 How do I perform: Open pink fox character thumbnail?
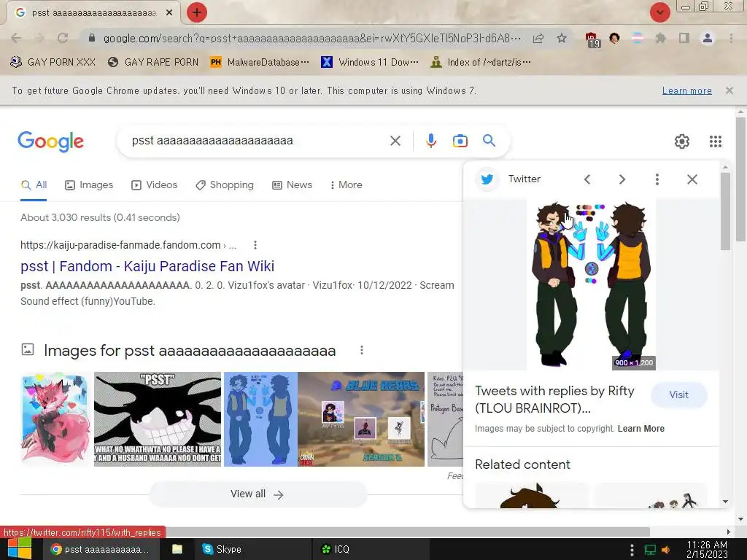(55, 419)
